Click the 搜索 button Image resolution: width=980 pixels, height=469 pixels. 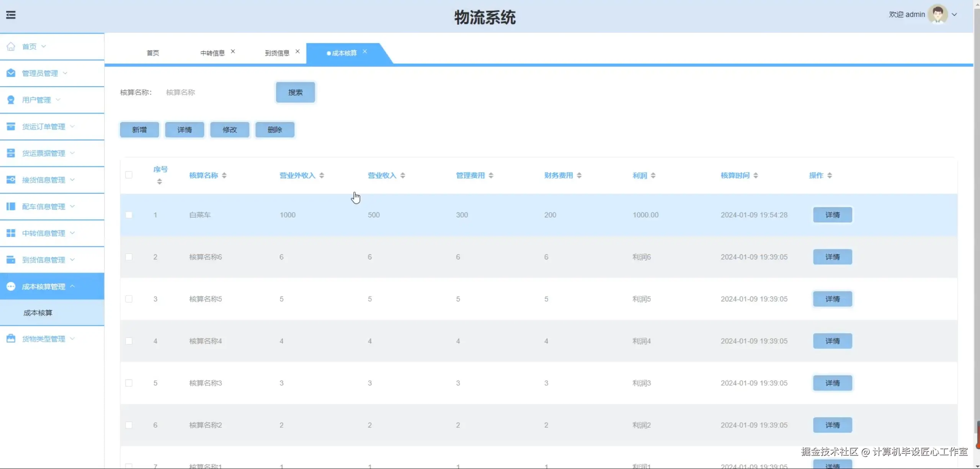(x=295, y=92)
